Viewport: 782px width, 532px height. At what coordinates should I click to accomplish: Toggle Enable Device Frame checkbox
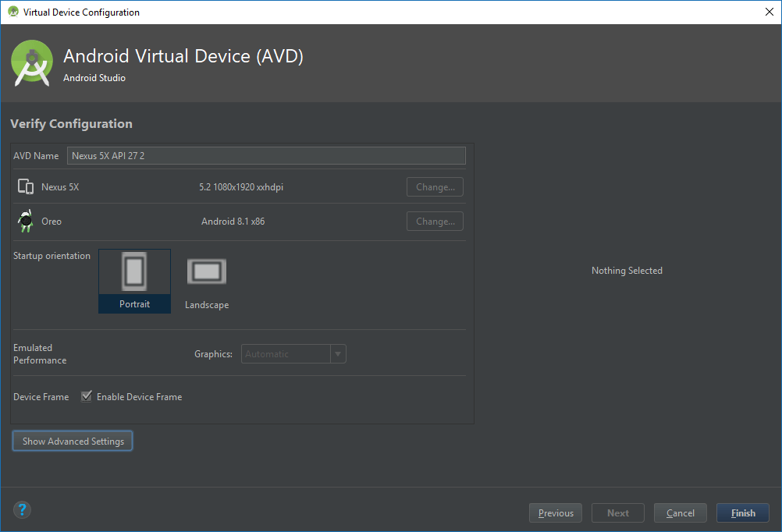(87, 396)
